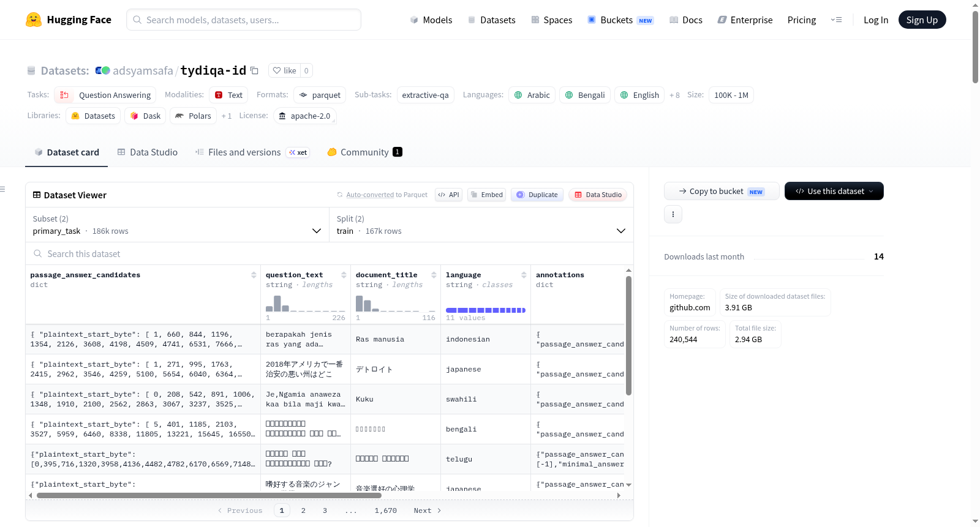Sort by question_text column sort icon

tap(344, 275)
